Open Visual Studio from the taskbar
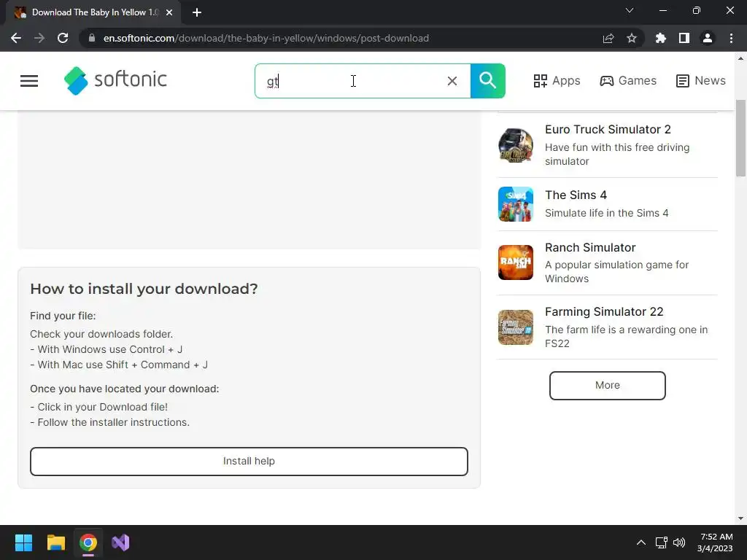Screen dimensions: 747x560 tap(120, 542)
